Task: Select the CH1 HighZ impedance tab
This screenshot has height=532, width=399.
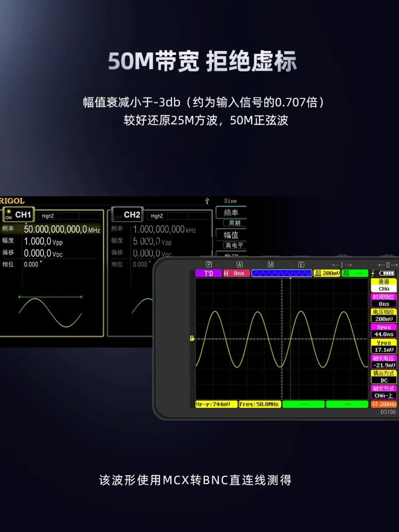Action: click(x=48, y=216)
